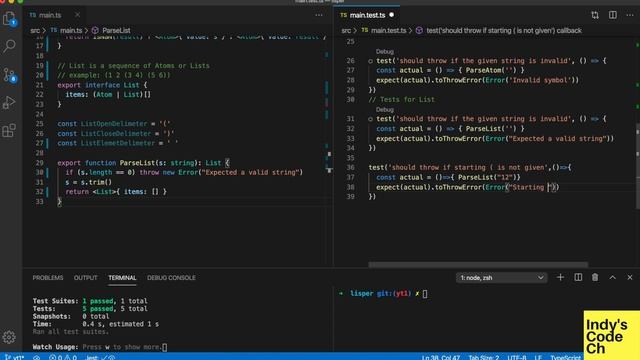The width and height of the screenshot is (640, 360).
Task: Maximize the panel with chevron up
Action: pos(613,278)
